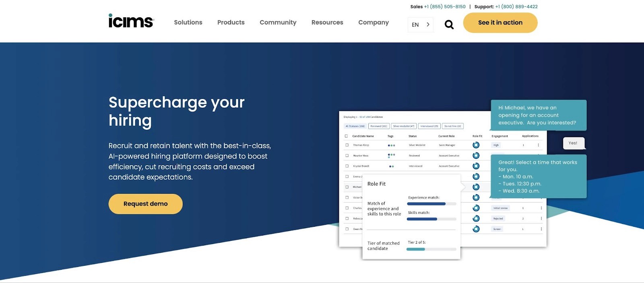Click tag dots for Thomas Alsop

pyautogui.click(x=391, y=146)
